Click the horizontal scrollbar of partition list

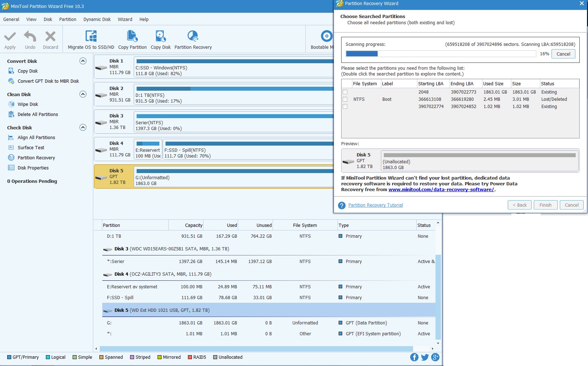256,349
